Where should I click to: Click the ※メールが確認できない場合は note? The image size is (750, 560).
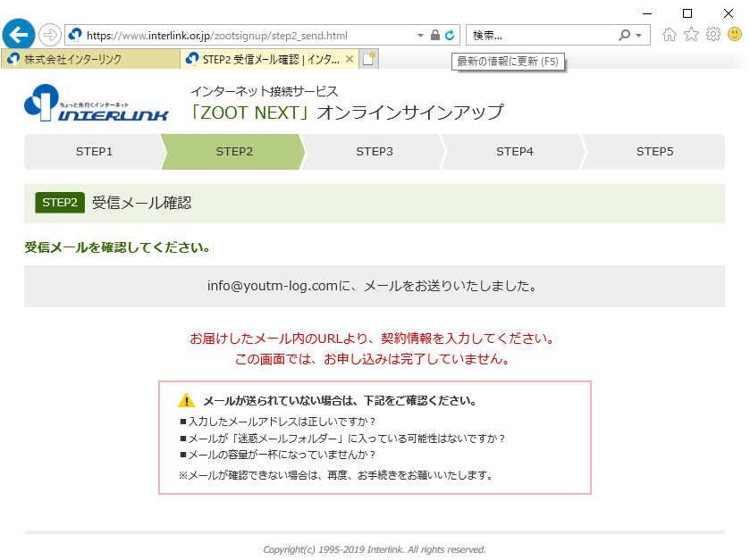tap(336, 475)
